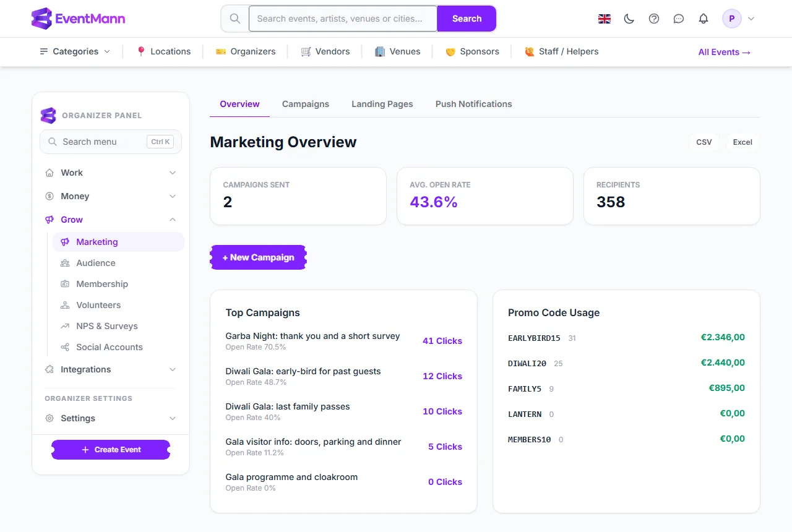Click the Create Event button
The width and height of the screenshot is (792, 532).
[x=111, y=450]
